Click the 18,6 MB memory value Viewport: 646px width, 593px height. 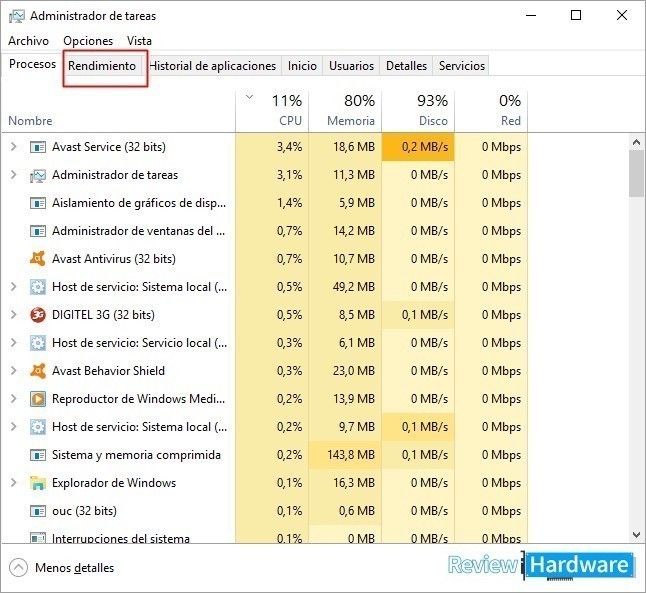click(354, 147)
